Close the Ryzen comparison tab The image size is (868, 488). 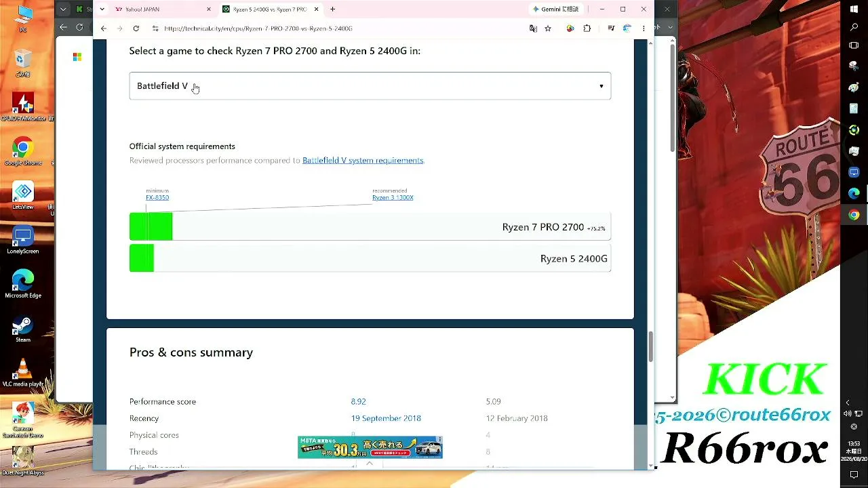pyautogui.click(x=316, y=9)
